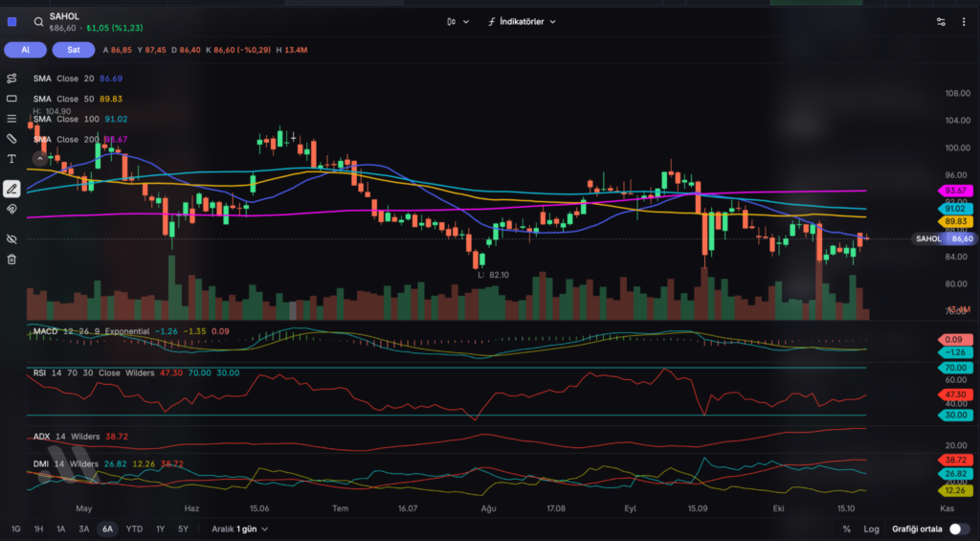
Task: Click DMI 14 Wilders indicator label
Action: coord(66,464)
